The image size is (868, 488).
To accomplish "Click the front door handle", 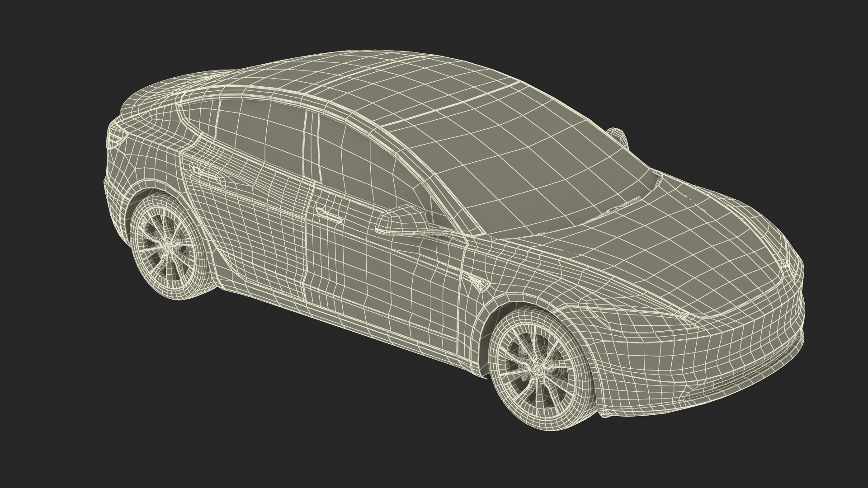I will point(329,215).
